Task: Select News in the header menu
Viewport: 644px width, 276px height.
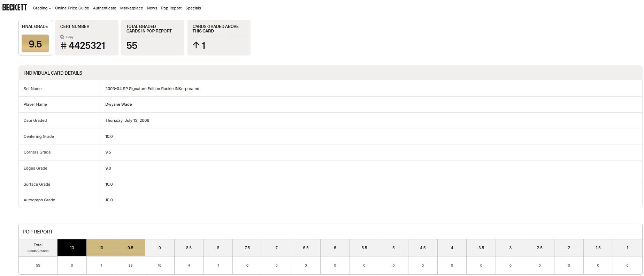Action: click(152, 8)
